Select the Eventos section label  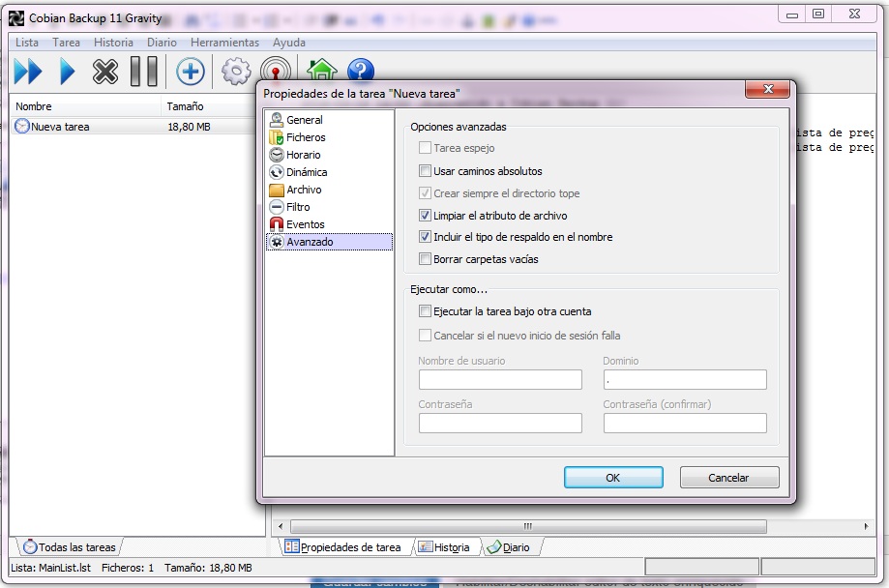[305, 224]
